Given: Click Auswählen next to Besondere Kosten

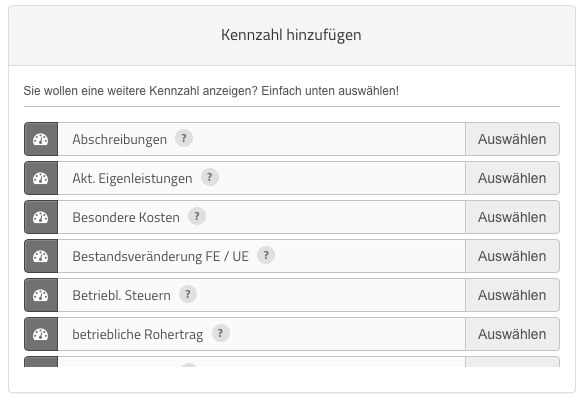Looking at the screenshot, I should pos(512,217).
